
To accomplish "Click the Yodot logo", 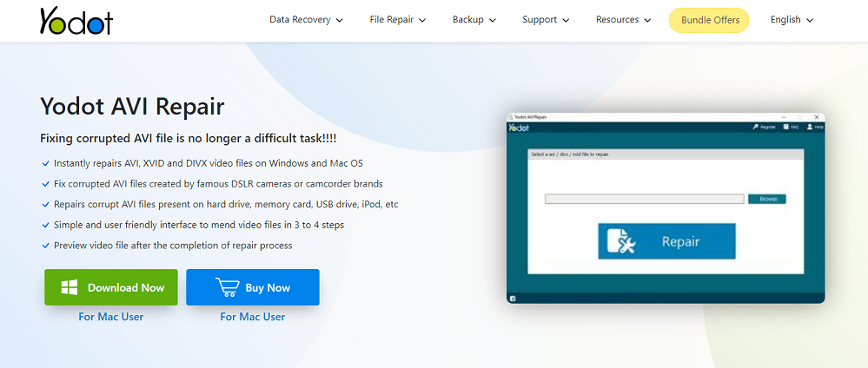I will 76,21.
